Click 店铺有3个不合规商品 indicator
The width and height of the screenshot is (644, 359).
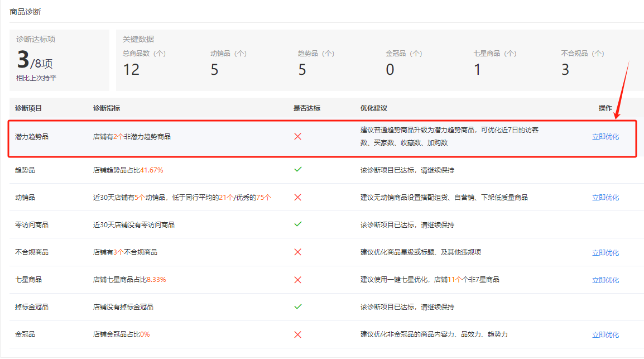pos(125,252)
